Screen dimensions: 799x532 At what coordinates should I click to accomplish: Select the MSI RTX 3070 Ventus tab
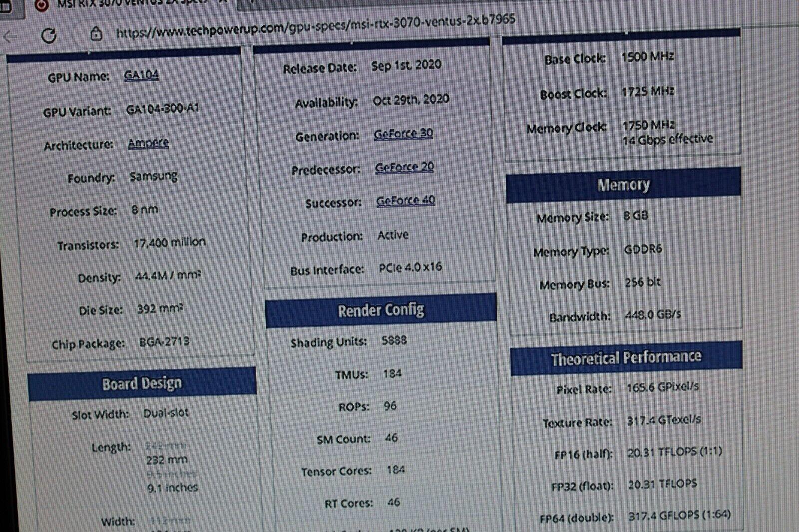coord(130,4)
